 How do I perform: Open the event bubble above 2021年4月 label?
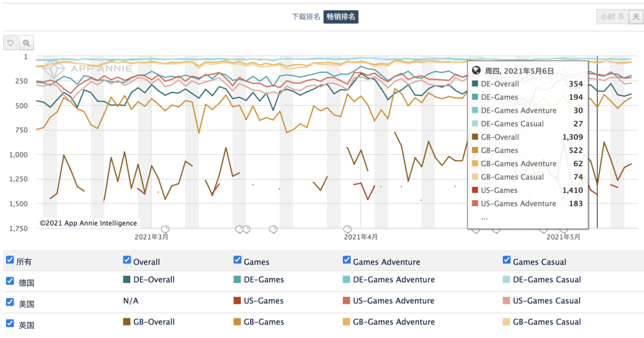click(348, 229)
